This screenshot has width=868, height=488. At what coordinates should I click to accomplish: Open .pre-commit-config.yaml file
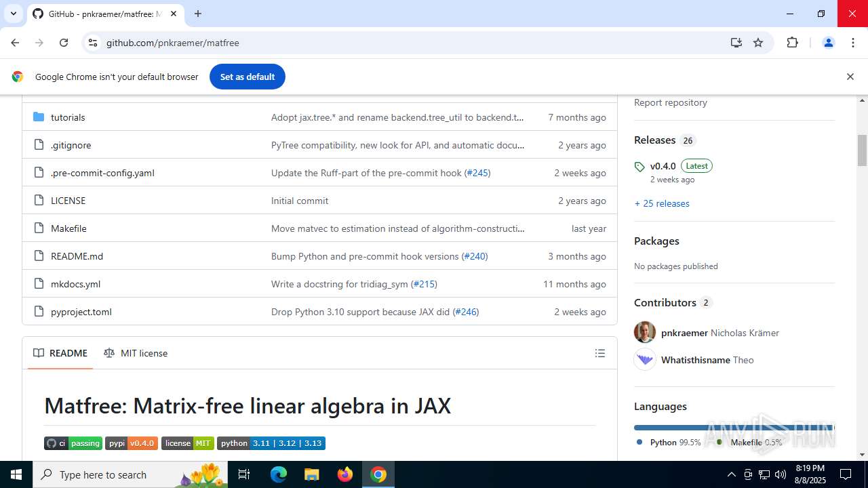[x=102, y=173]
